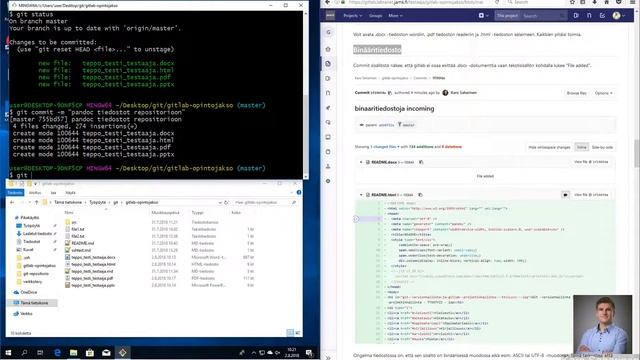This screenshot has height=360, width=640.
Task: Click Explorer's back arrow
Action: [12, 202]
